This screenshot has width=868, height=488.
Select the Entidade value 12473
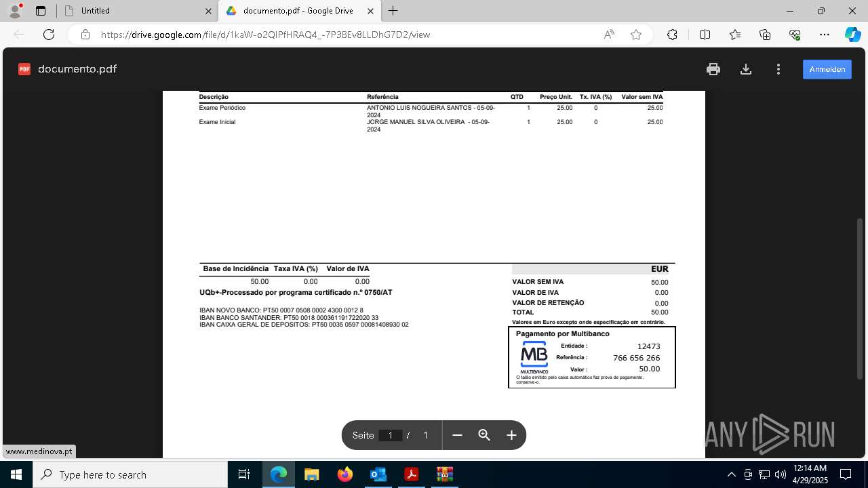(648, 346)
